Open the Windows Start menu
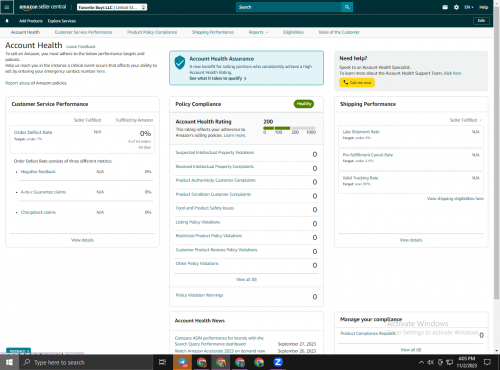500x370 pixels. [x=9, y=362]
